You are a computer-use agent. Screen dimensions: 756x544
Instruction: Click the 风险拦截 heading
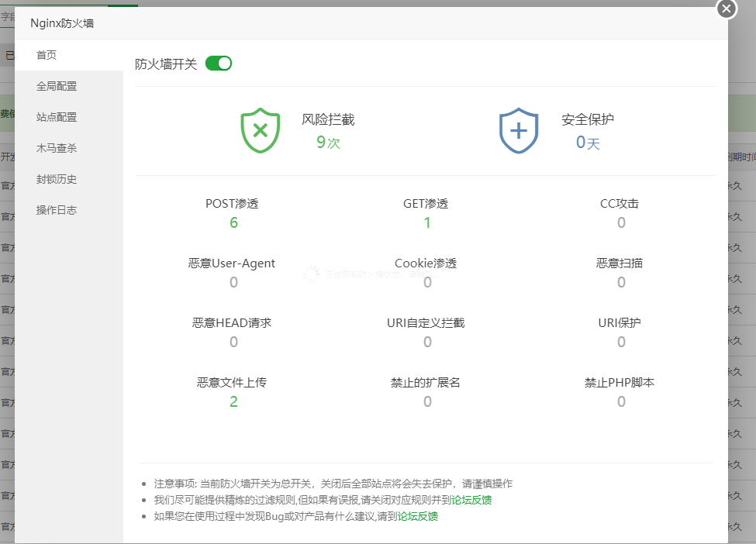point(328,119)
